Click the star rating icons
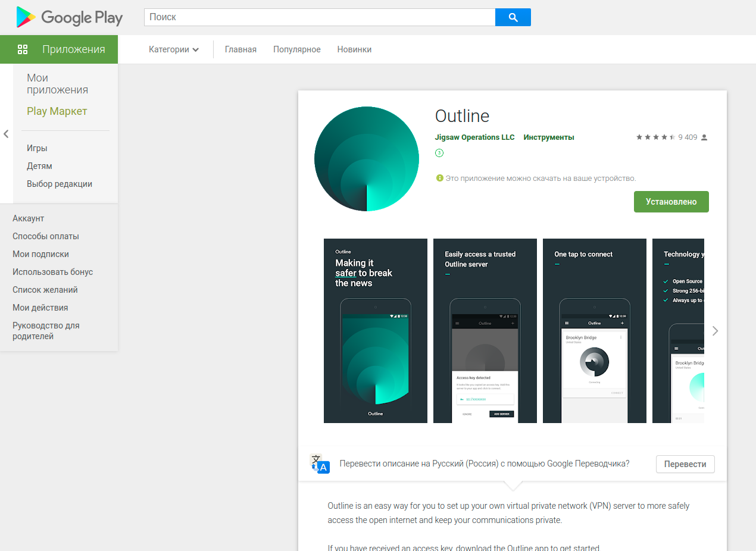Viewport: 756px width, 551px height. [655, 137]
